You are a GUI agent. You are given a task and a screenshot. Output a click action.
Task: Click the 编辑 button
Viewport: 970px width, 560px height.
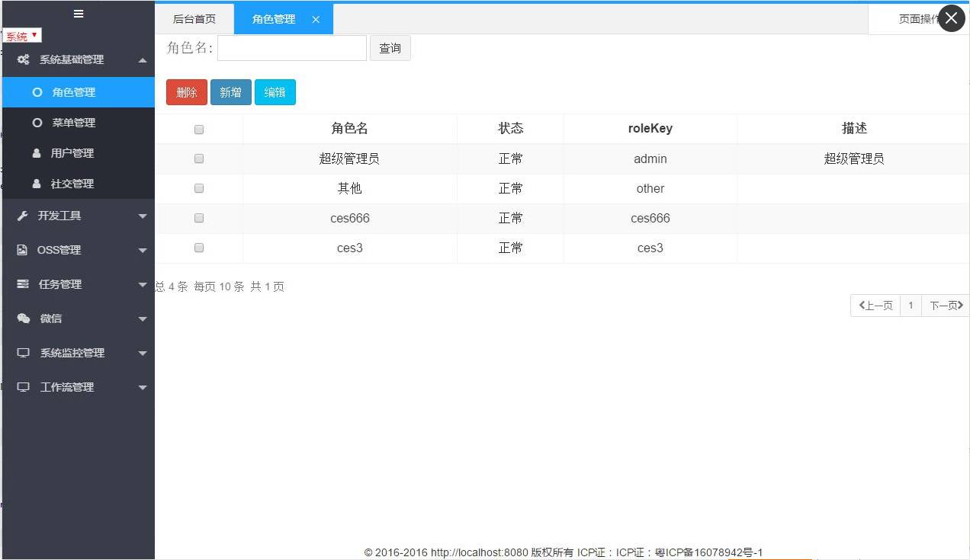(x=275, y=92)
